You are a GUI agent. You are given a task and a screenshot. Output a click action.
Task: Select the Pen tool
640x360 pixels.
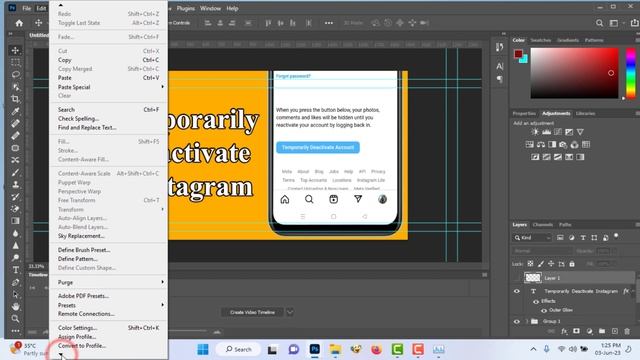tap(16, 282)
